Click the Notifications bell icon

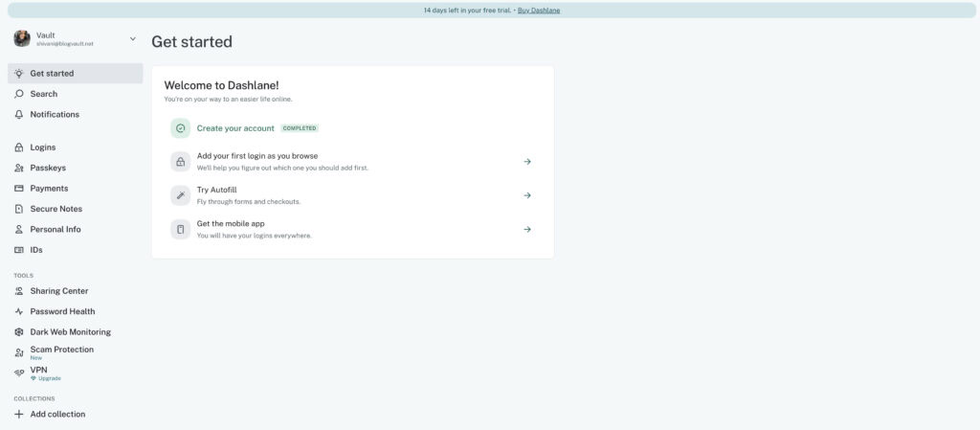coord(19,114)
